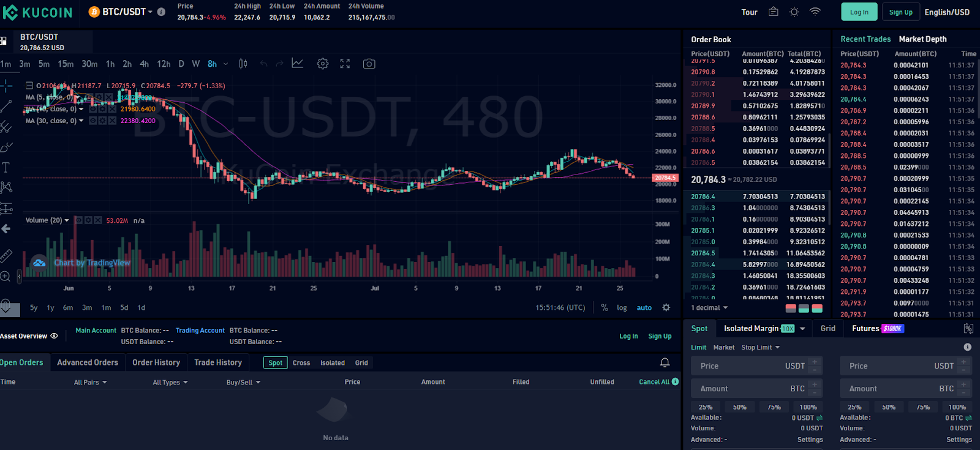Click the buy Price input field
The image size is (980, 450).
756,366
